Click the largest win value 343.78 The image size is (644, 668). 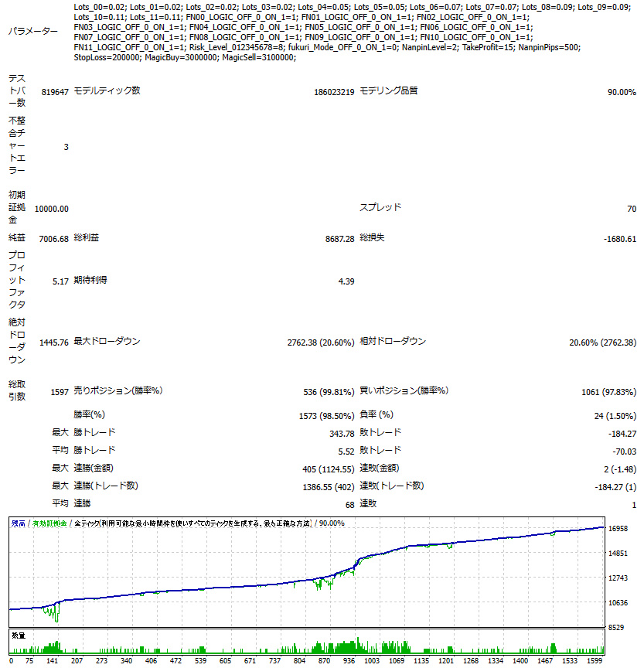click(x=342, y=434)
